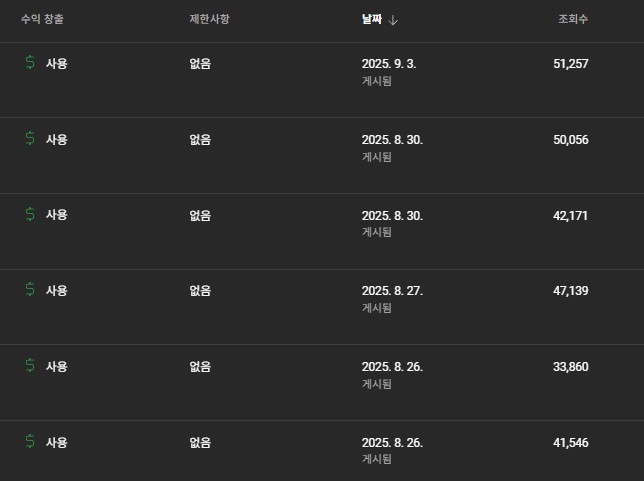
Task: Click 사용 status in the 51,257 views row
Action: 56,63
